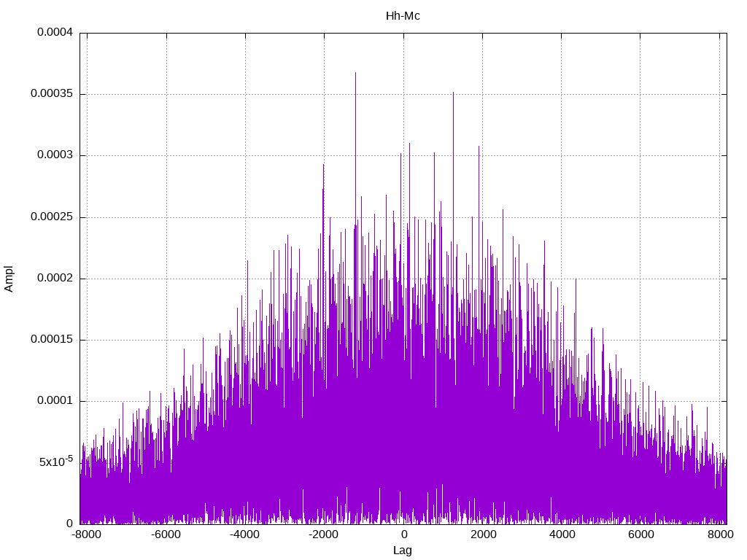Pick the 0.00015 y-axis tick label
Viewport: 747px width, 560px height.
[53, 340]
